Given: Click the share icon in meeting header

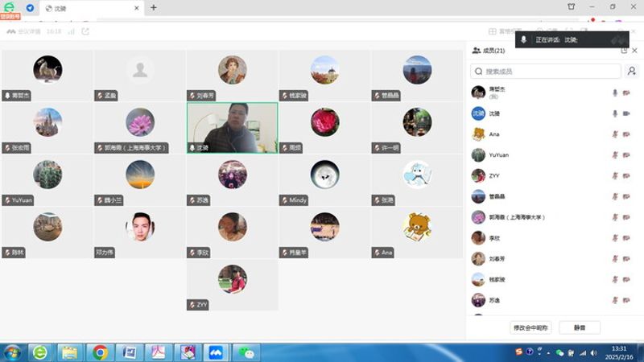Looking at the screenshot, I should pos(85,31).
